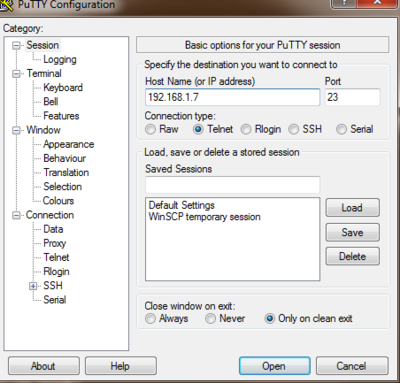Open the Connection category
The width and height of the screenshot is (400, 383).
pyautogui.click(x=50, y=215)
